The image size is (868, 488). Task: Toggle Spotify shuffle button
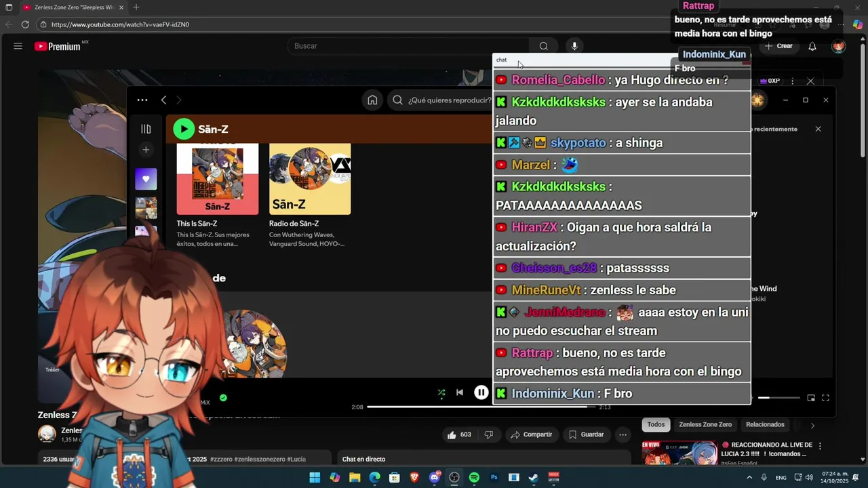441,392
